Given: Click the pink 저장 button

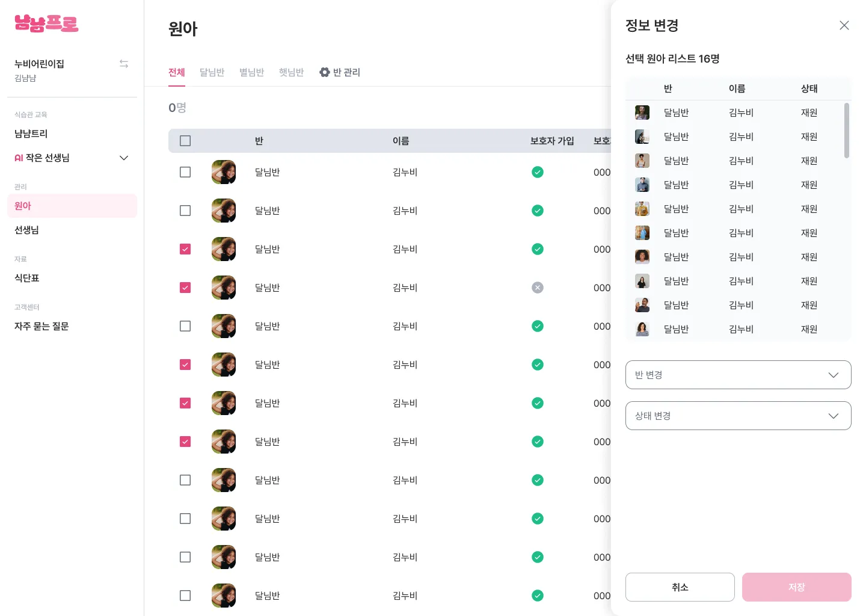Looking at the screenshot, I should click(x=796, y=587).
